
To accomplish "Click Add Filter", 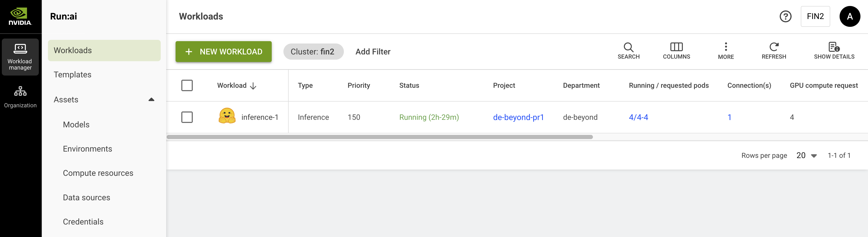I will point(373,52).
